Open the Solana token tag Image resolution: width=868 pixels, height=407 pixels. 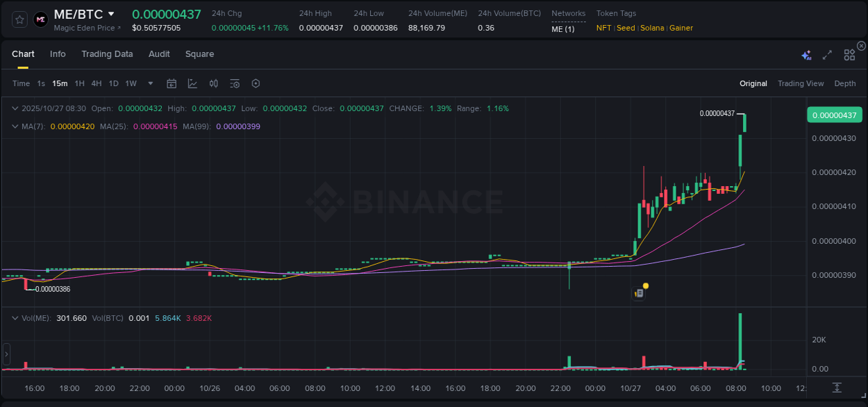click(653, 28)
